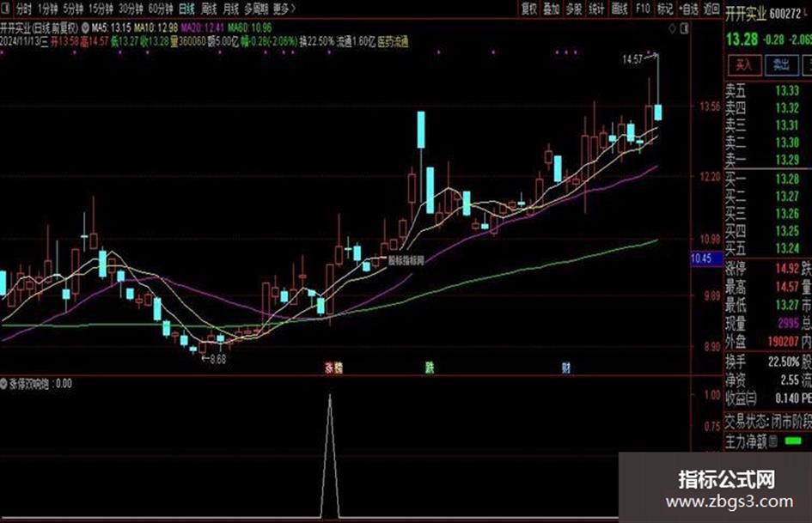
Task: Click the stock name 开开实业 600272 header
Action: coord(763,14)
